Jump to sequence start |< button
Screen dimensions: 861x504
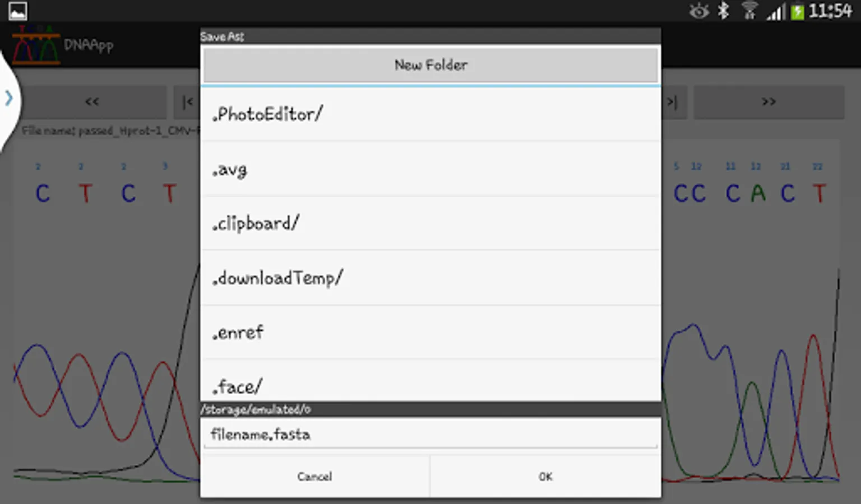coord(187,102)
